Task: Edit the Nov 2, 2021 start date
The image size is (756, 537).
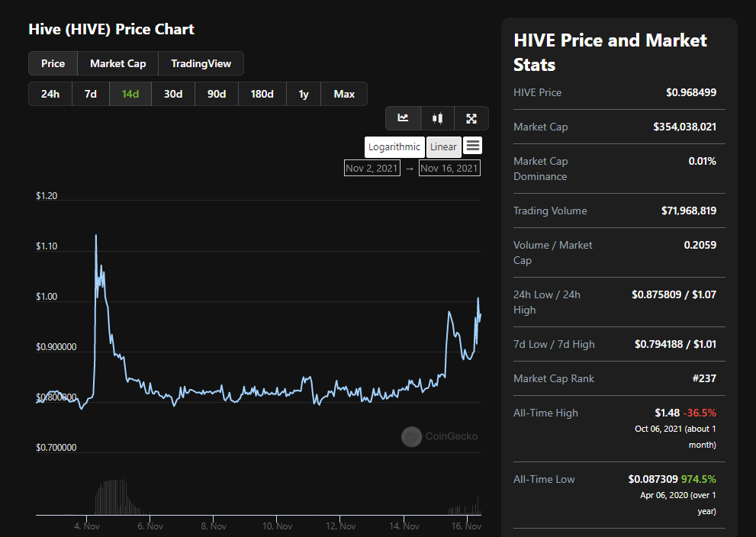Action: (x=372, y=169)
